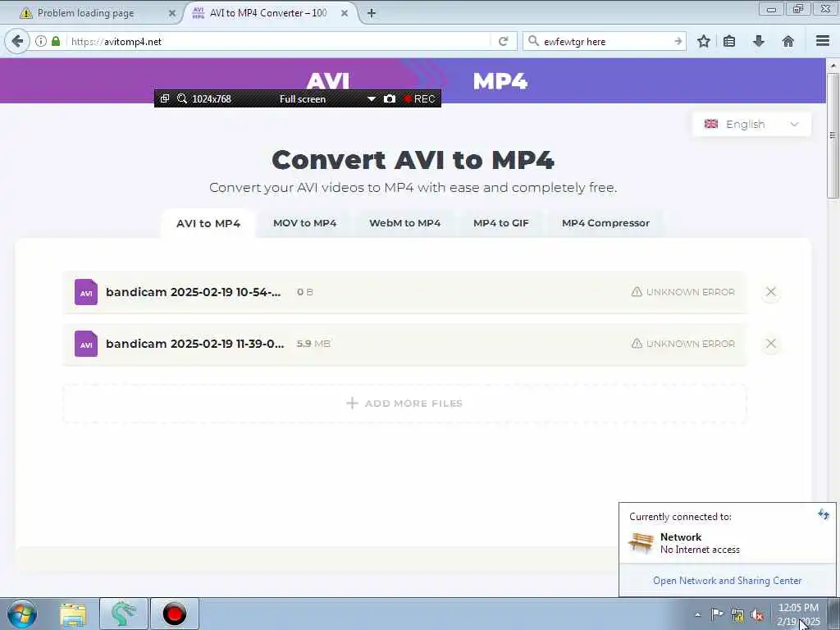The height and width of the screenshot is (630, 840).
Task: Click file name bandicam 2025-02-19 10-54
Action: (193, 292)
